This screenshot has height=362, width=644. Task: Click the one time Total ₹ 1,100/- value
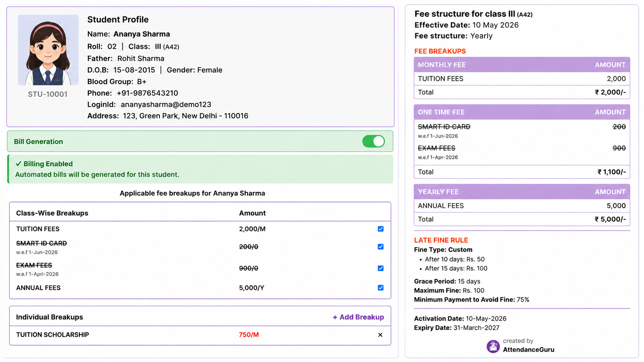(612, 172)
